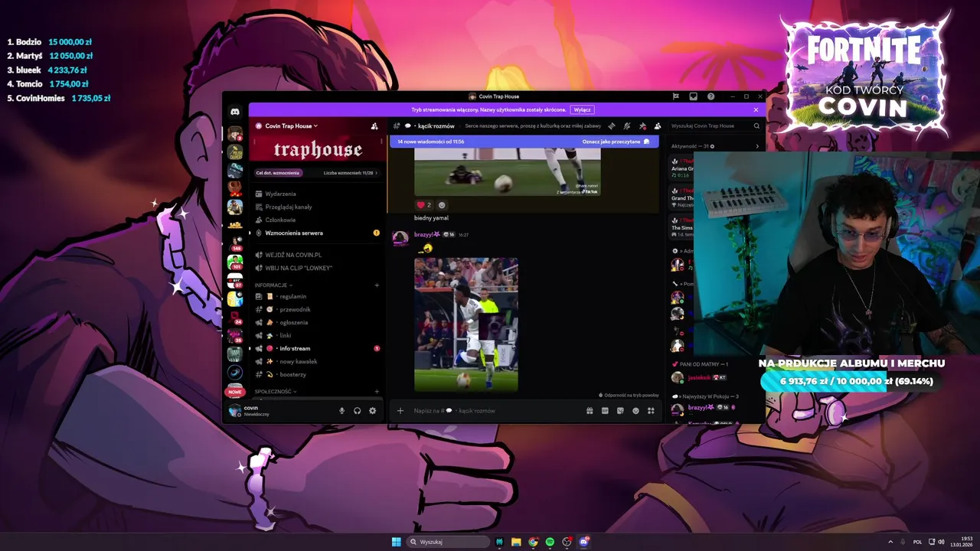Select the boosterzy channel
Image resolution: width=980 pixels, height=551 pixels.
(318, 374)
